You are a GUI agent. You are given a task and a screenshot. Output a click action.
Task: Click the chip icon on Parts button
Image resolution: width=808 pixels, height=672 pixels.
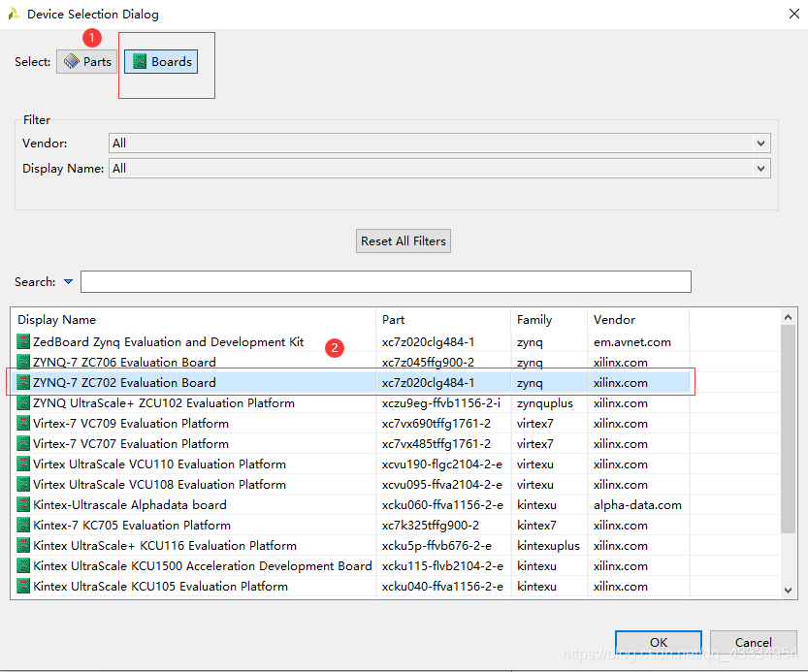[x=71, y=62]
